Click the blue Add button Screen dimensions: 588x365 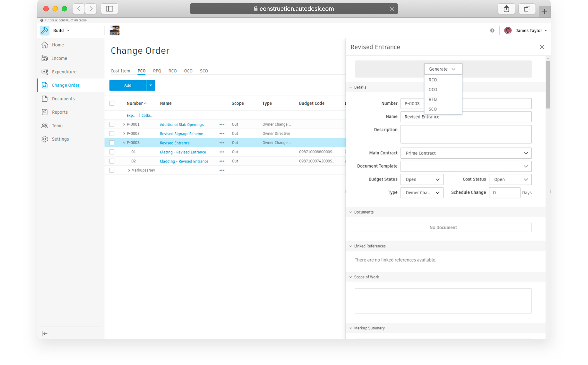[128, 85]
